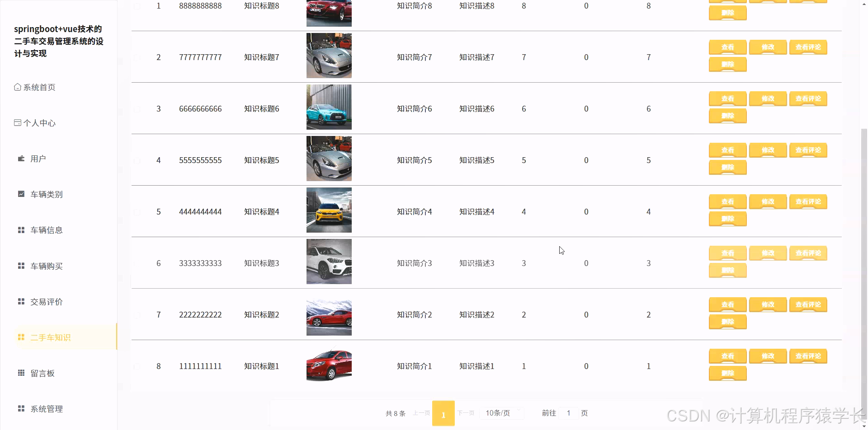The image size is (868, 430).
Task: Open 车辆类别 via its sidebar icon
Action: tap(21, 193)
